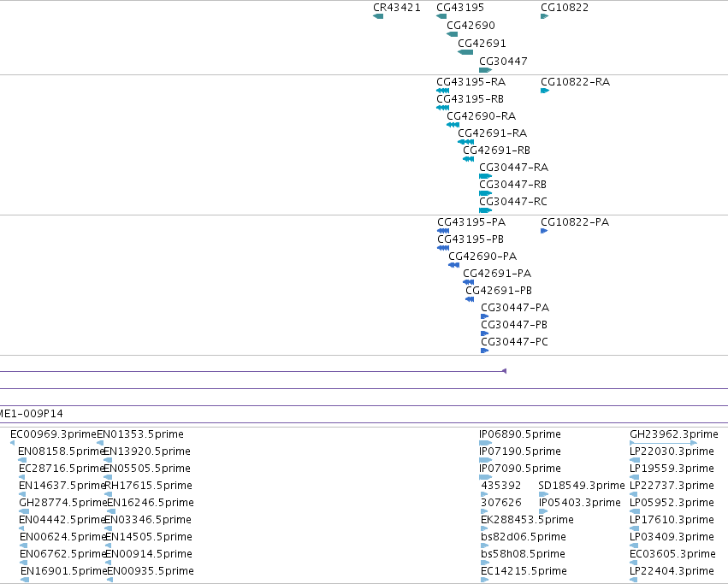Open EST EK288453.5prime
728x584 pixels.
coord(485,528)
